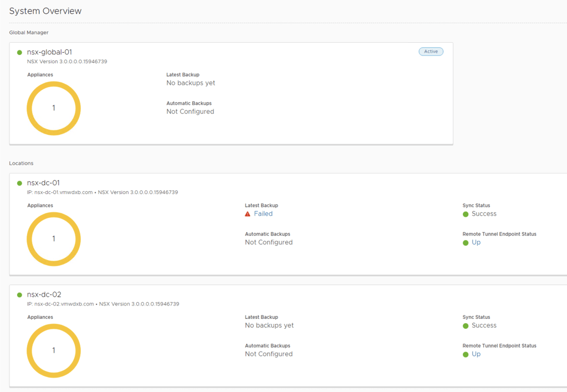Click the red Failed backup warning icon
The height and width of the screenshot is (392, 567).
tap(248, 214)
